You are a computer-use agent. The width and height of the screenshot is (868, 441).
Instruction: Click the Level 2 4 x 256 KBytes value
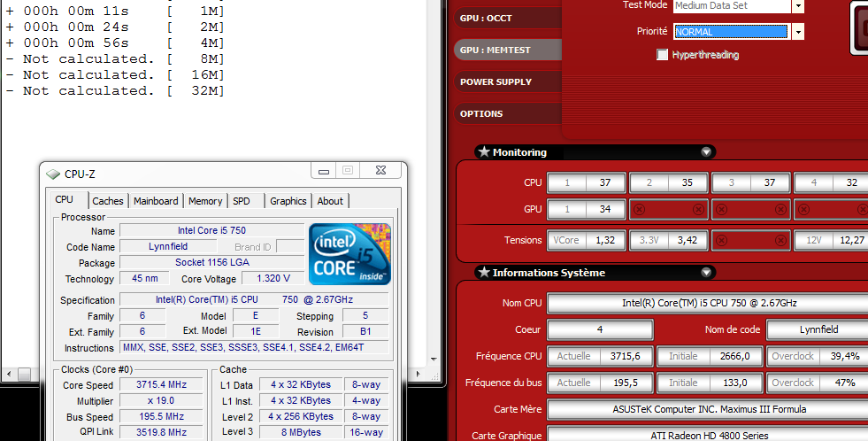point(301,416)
